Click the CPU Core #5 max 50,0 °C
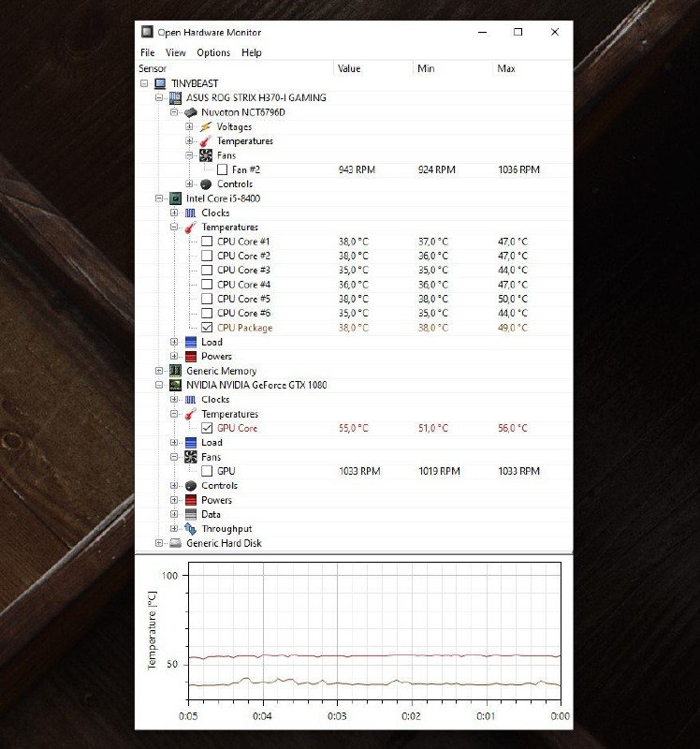Image resolution: width=700 pixels, height=749 pixels. click(513, 299)
